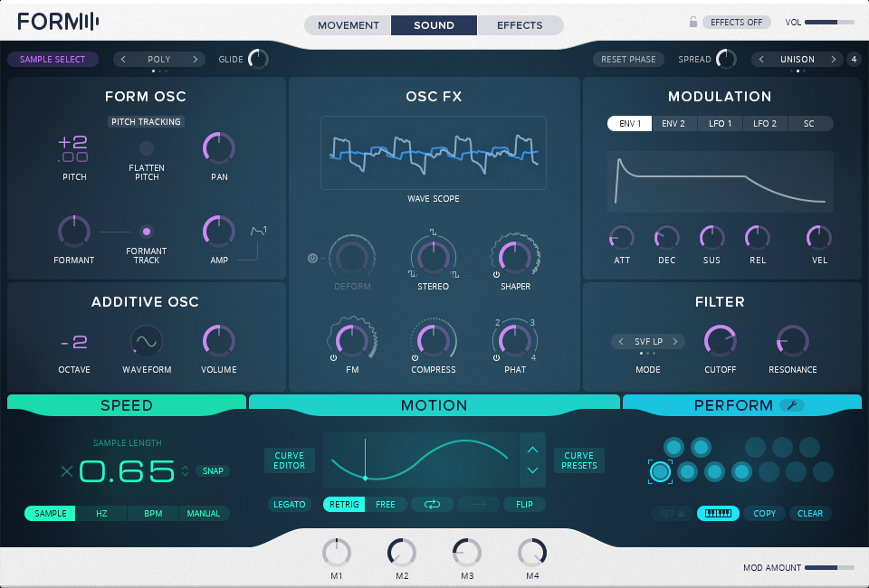The height and width of the screenshot is (588, 869).
Task: Select the LFO 1 modulation tab
Action: point(720,123)
